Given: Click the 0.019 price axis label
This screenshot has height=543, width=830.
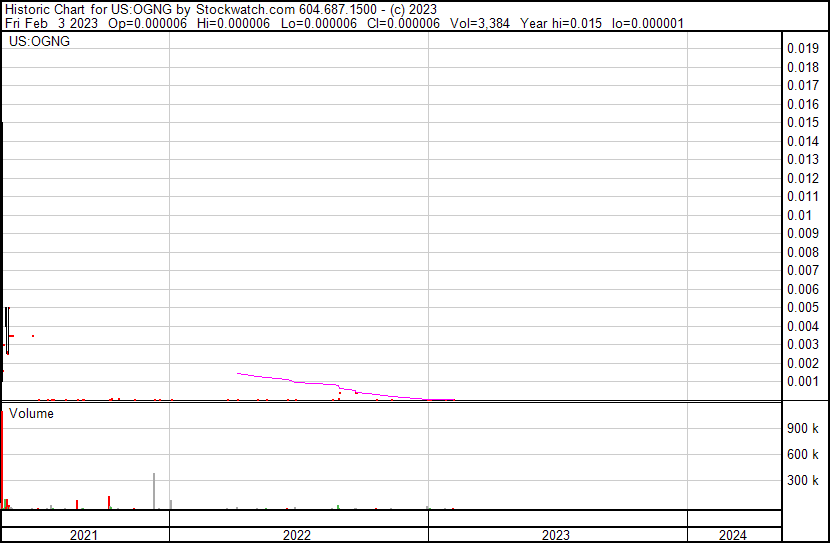Looking at the screenshot, I should tap(802, 48).
